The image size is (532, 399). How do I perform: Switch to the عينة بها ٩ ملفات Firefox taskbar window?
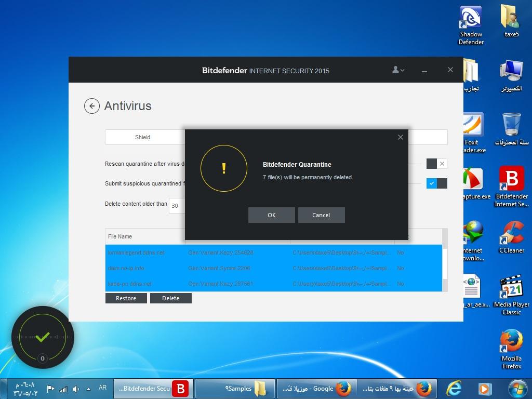coord(396,389)
